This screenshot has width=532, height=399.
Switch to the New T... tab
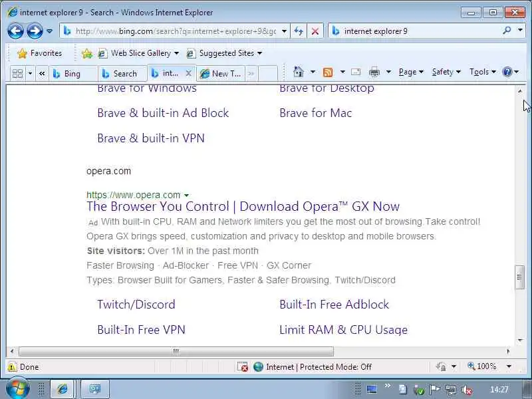point(221,74)
